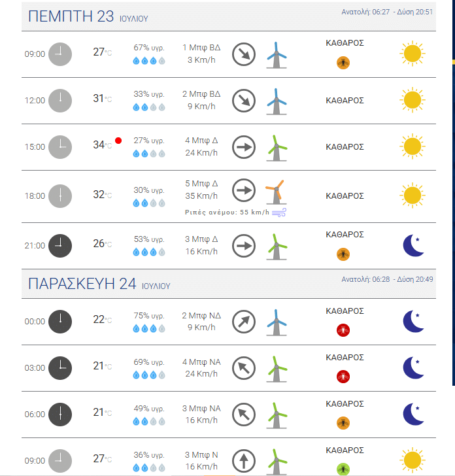Select the ΠΑΡΑΣΚΕΥΗ 24 ΙΟΥΛΙΟΥ day header
This screenshot has width=455, height=476.
99,284
